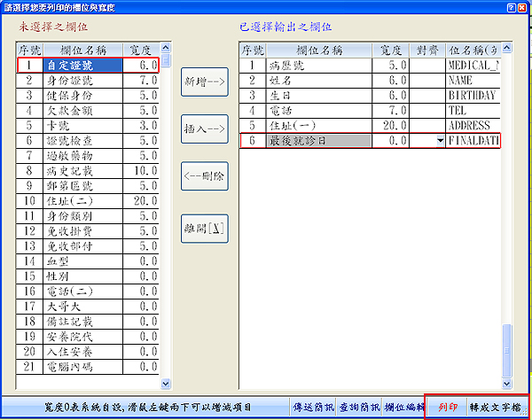The image size is (532, 420).
Task: Open the 查詢簡訊 query SMS option
Action: [x=360, y=407]
